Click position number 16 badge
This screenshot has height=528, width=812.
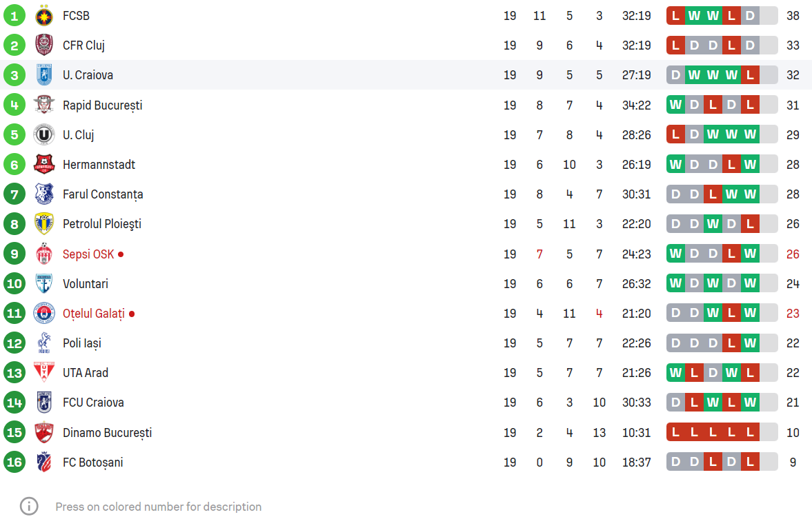tap(14, 463)
